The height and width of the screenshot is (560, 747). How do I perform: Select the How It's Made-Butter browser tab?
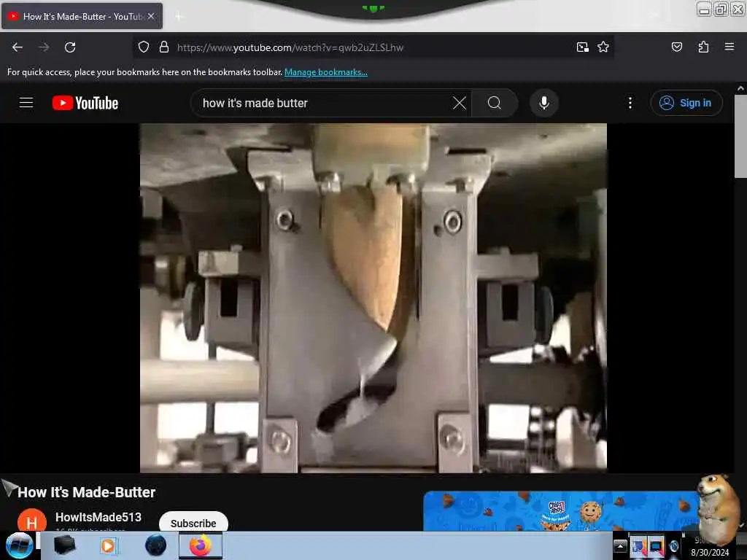pyautogui.click(x=82, y=16)
